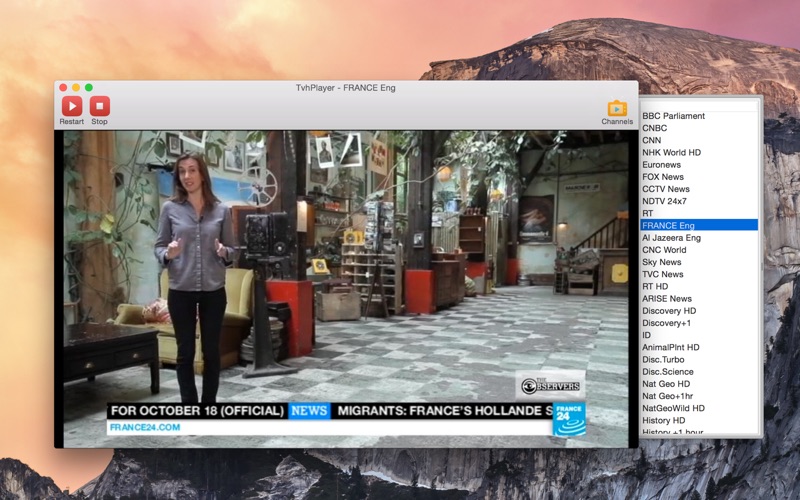
Task: Pick the RT channel row
Action: tap(699, 213)
